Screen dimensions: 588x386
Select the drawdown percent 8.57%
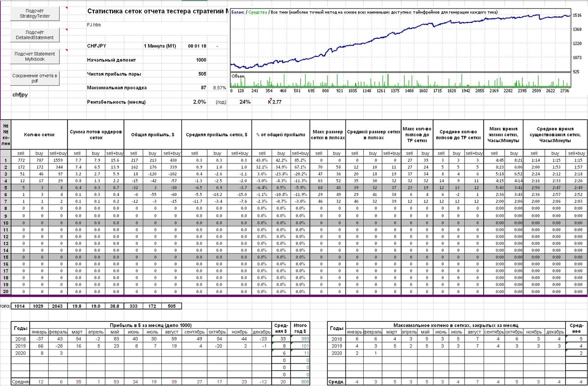(219, 87)
